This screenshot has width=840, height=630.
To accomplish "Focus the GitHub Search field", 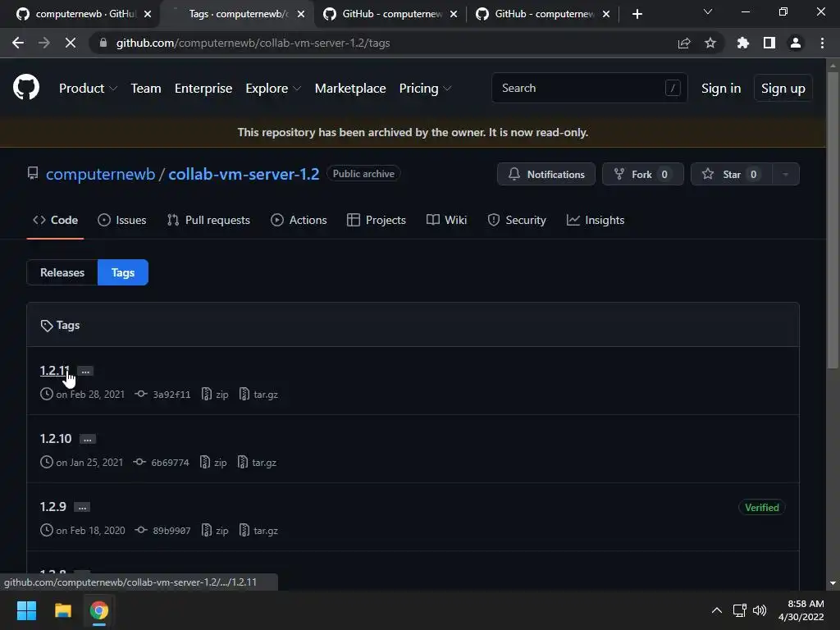I will click(x=589, y=88).
